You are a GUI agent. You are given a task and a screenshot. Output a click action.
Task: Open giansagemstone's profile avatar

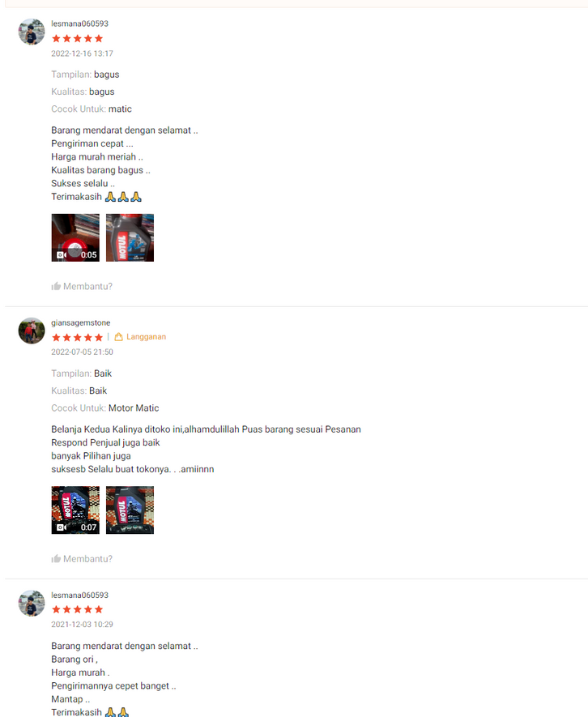(32, 331)
